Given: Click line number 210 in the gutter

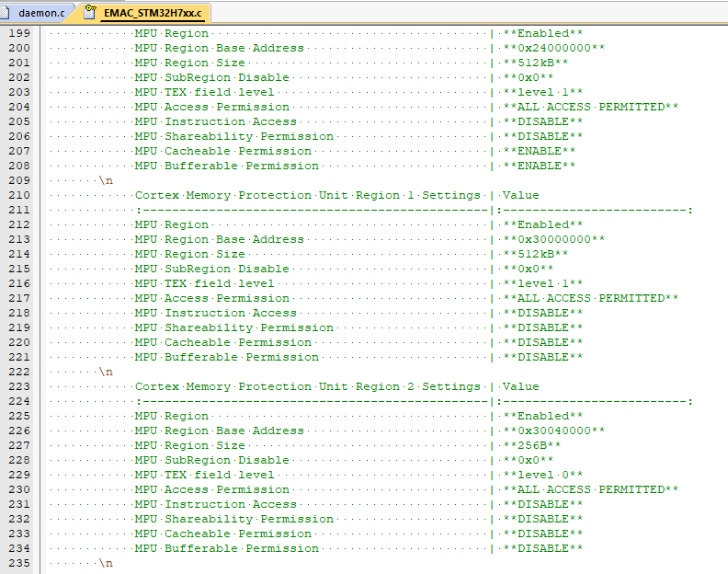Looking at the screenshot, I should (19, 195).
